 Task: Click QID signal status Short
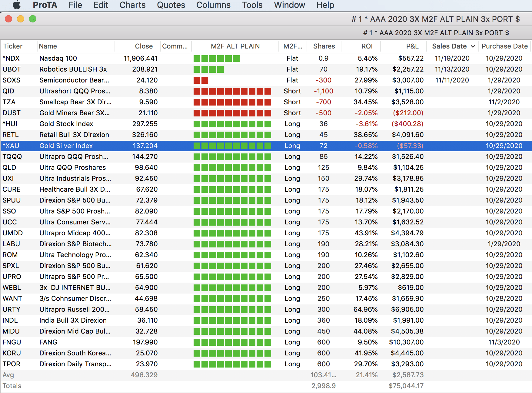[292, 91]
